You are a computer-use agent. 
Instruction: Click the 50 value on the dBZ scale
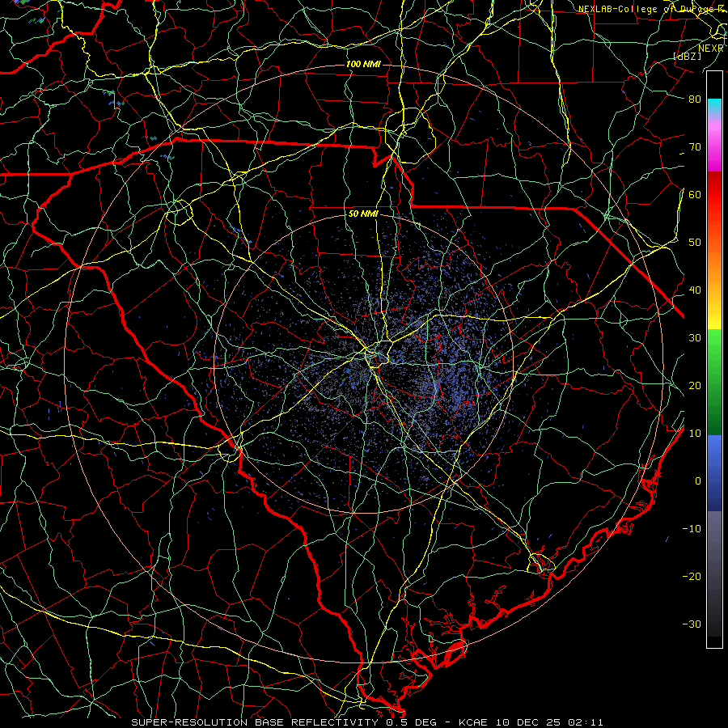pyautogui.click(x=695, y=243)
